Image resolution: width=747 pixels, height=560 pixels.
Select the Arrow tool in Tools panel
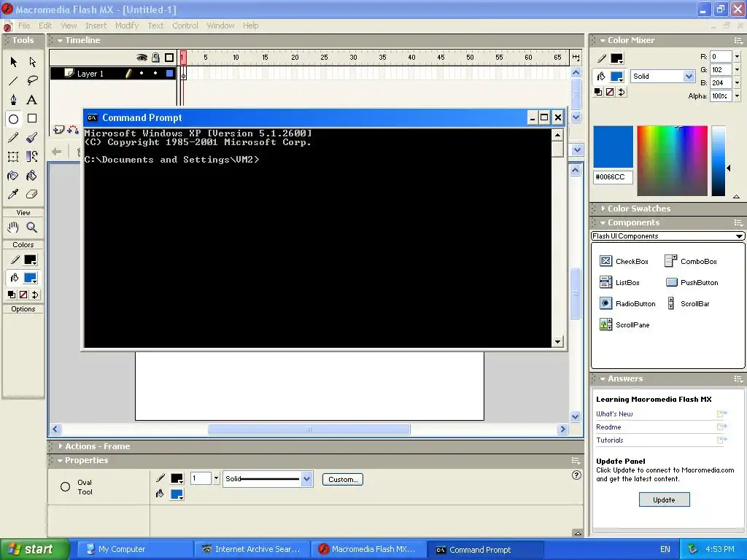coord(13,62)
